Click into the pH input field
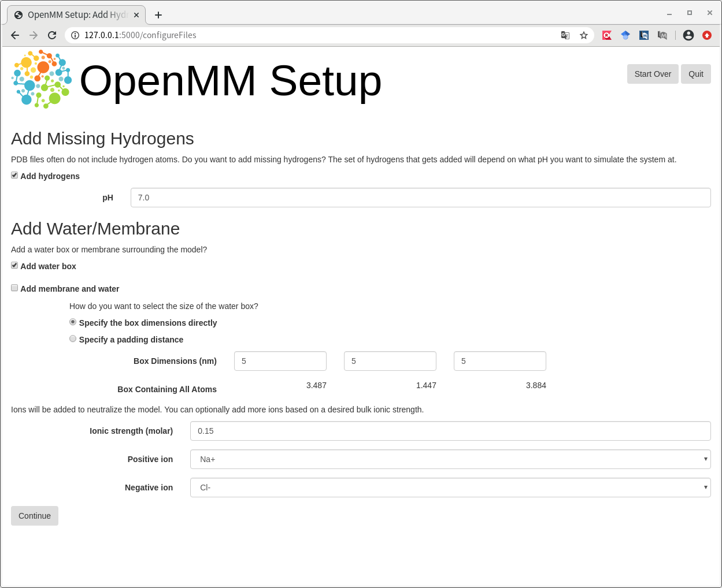The height and width of the screenshot is (588, 722). click(420, 198)
